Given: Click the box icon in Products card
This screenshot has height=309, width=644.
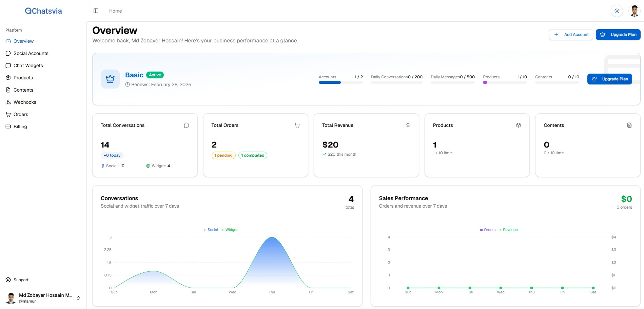Looking at the screenshot, I should tap(518, 125).
